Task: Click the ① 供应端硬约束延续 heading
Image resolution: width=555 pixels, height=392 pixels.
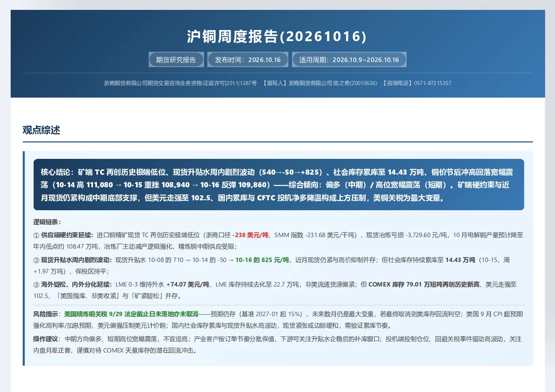Action: tap(63, 235)
